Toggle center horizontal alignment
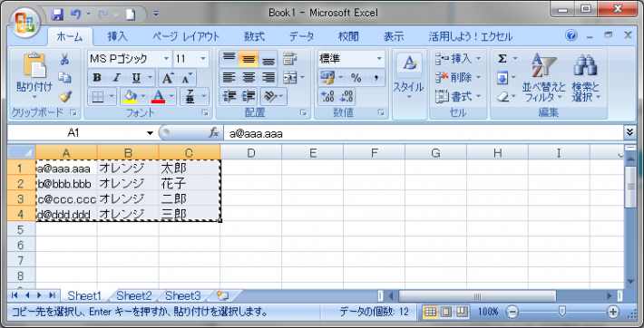644x328 pixels. pos(248,77)
